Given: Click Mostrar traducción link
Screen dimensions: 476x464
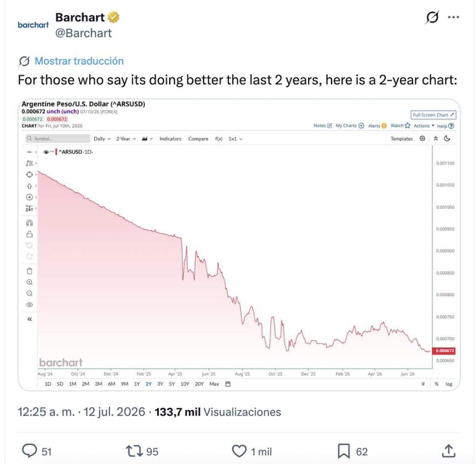Looking at the screenshot, I should pyautogui.click(x=79, y=61).
